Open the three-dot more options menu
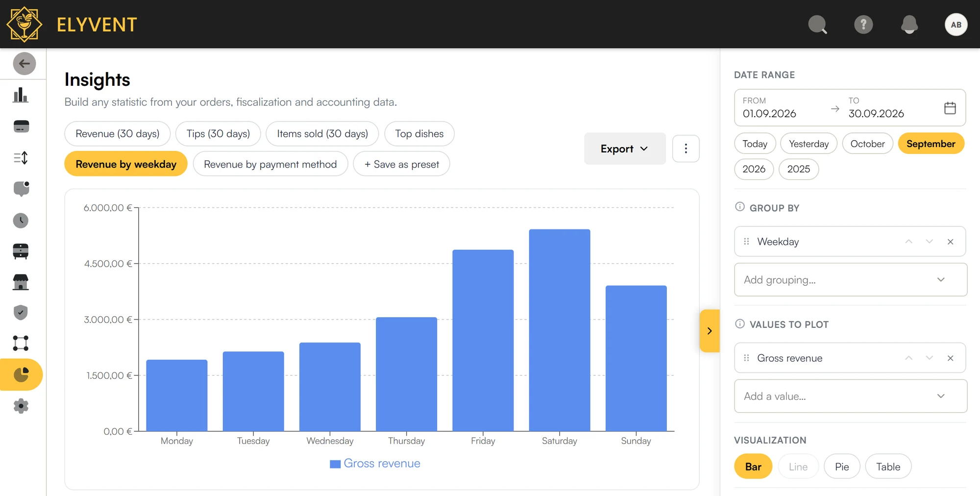 tap(686, 149)
